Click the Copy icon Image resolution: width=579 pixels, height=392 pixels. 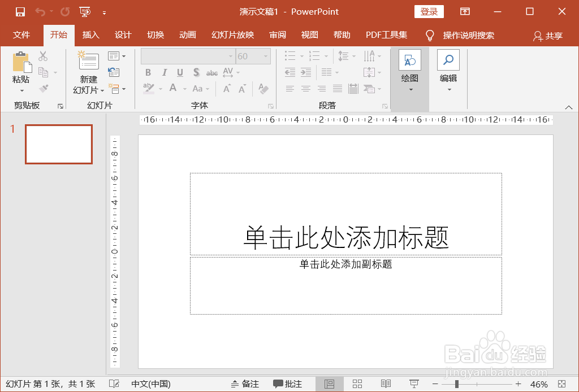(43, 72)
